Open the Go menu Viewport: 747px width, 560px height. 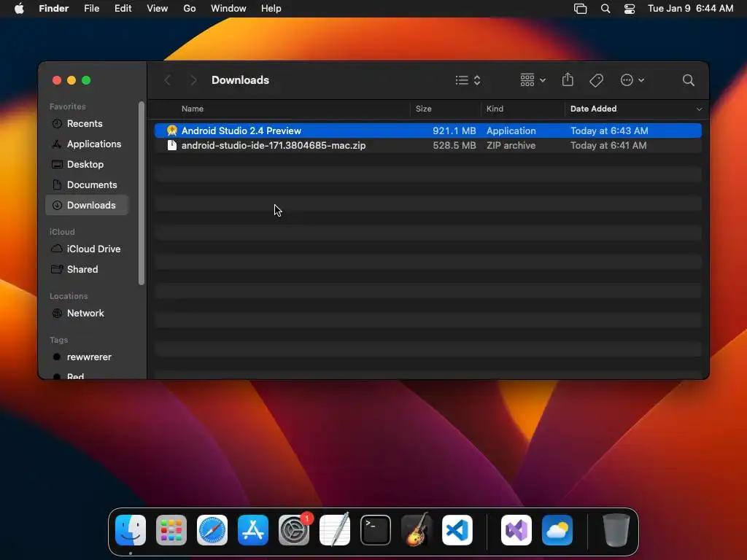click(190, 9)
